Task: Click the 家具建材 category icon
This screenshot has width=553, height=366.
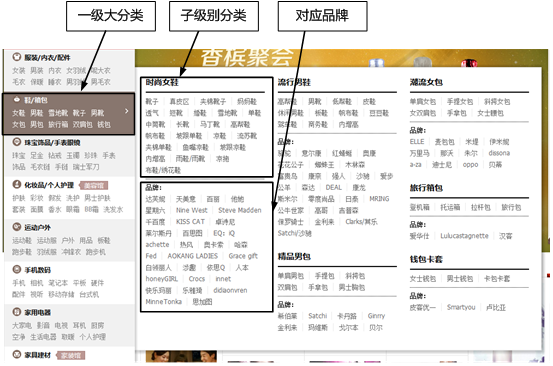Action: click(x=17, y=354)
